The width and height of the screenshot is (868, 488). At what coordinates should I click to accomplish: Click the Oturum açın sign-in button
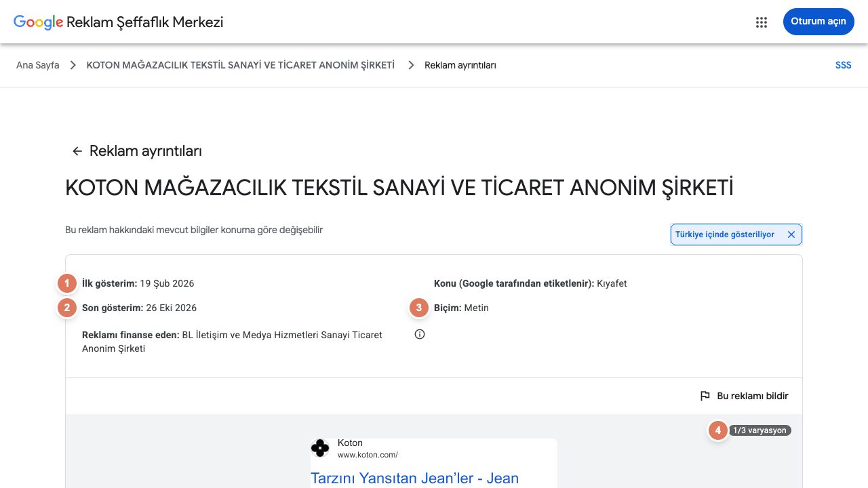pos(818,22)
